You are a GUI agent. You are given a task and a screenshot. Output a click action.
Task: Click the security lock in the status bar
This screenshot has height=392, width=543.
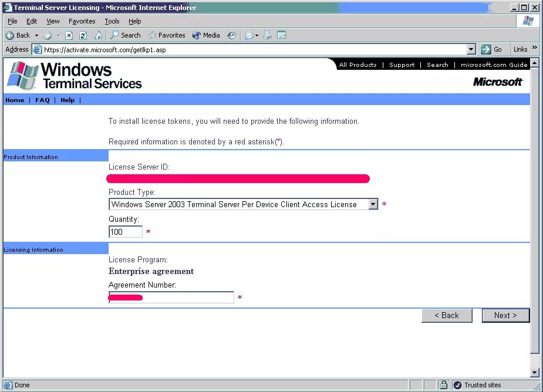[444, 385]
